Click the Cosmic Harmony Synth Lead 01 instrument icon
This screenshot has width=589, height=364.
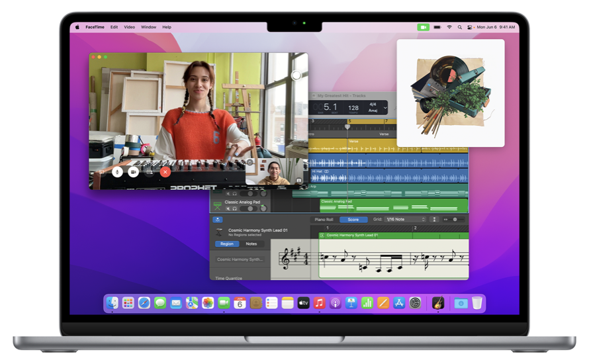(219, 232)
